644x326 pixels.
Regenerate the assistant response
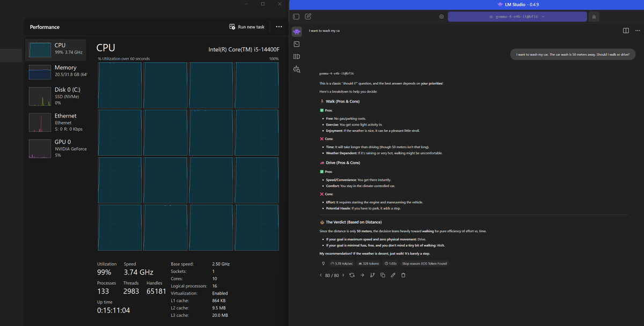[352, 275]
